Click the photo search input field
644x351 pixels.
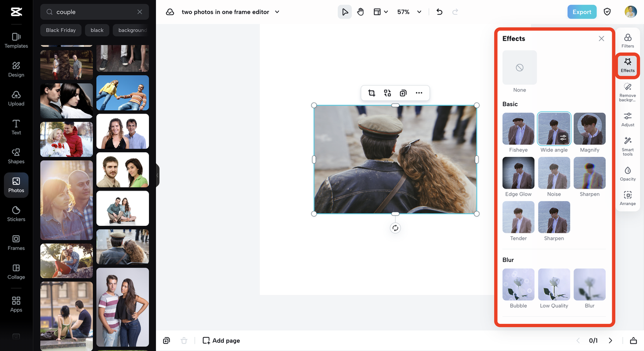tap(95, 12)
